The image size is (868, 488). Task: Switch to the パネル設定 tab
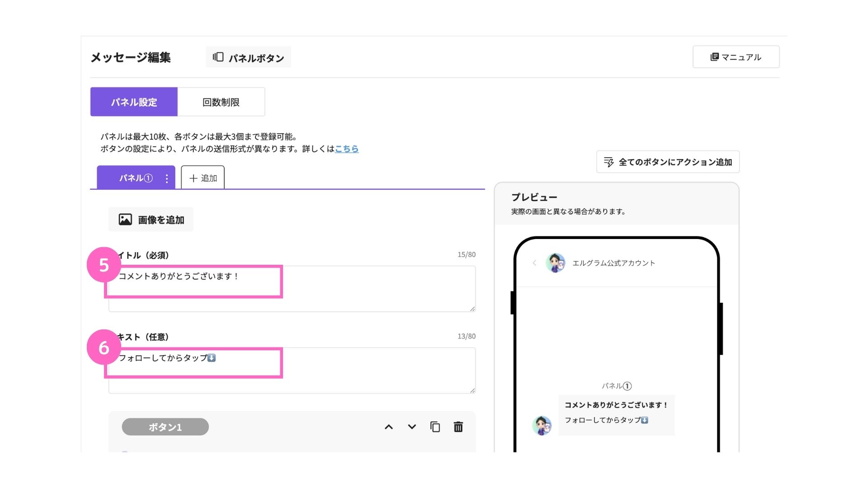(134, 102)
